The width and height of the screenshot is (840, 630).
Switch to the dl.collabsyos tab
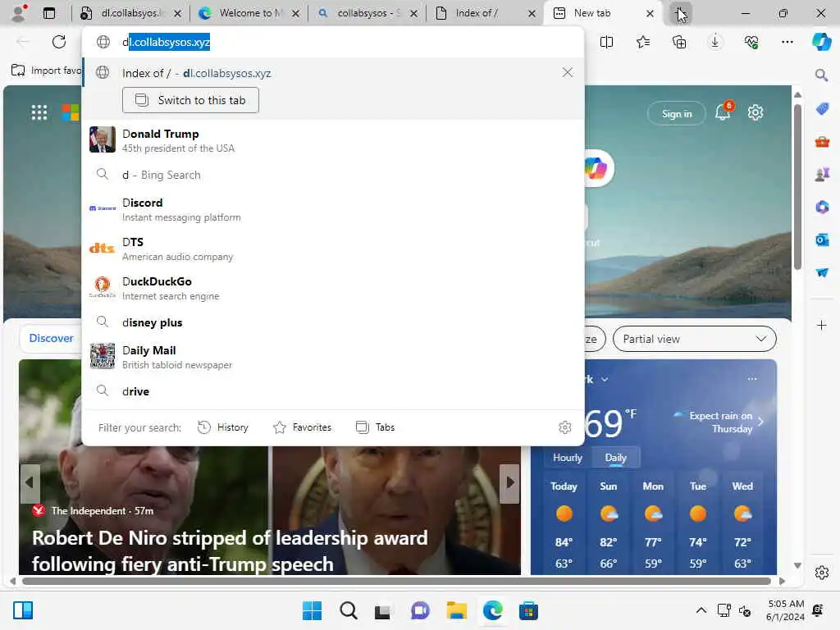click(x=129, y=13)
